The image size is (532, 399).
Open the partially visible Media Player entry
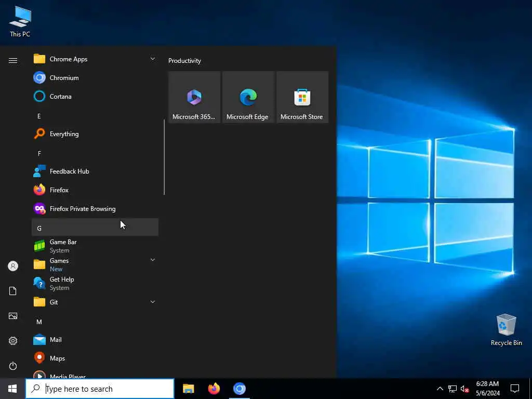95,374
